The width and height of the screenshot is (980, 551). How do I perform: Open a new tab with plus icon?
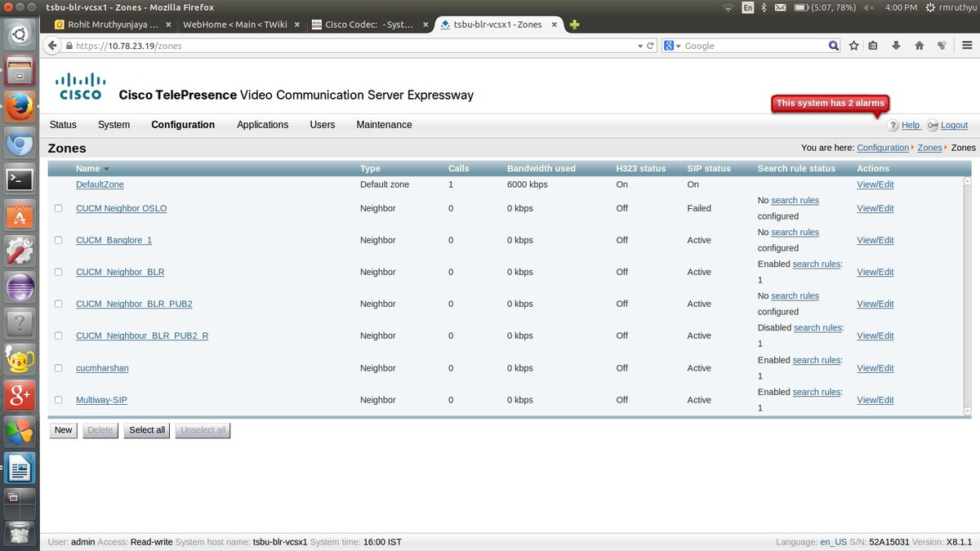pos(574,24)
